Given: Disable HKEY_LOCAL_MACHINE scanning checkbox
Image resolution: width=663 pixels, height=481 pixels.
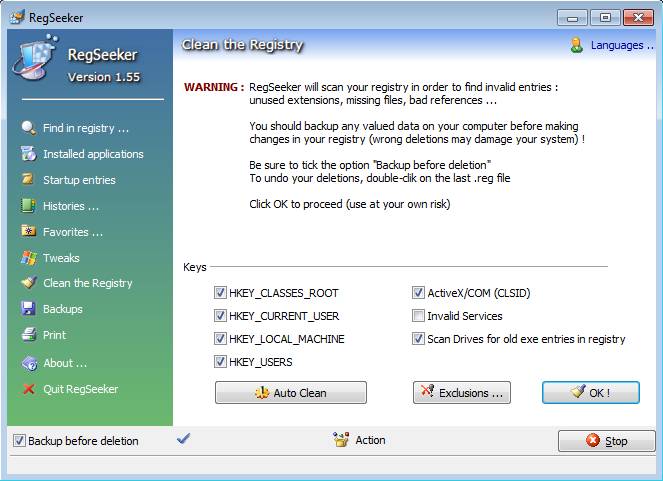Looking at the screenshot, I should (220, 339).
